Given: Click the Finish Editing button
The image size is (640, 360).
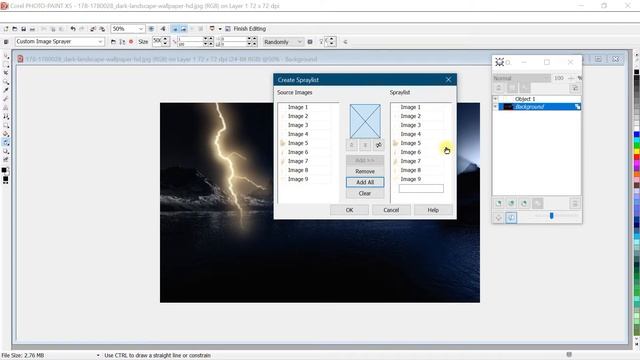Looking at the screenshot, I should (246, 29).
